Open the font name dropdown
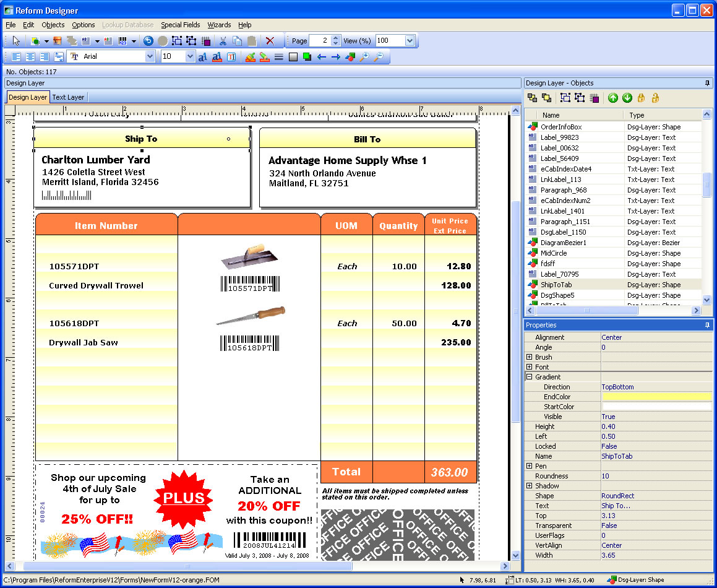The height and width of the screenshot is (588, 717). click(x=150, y=56)
